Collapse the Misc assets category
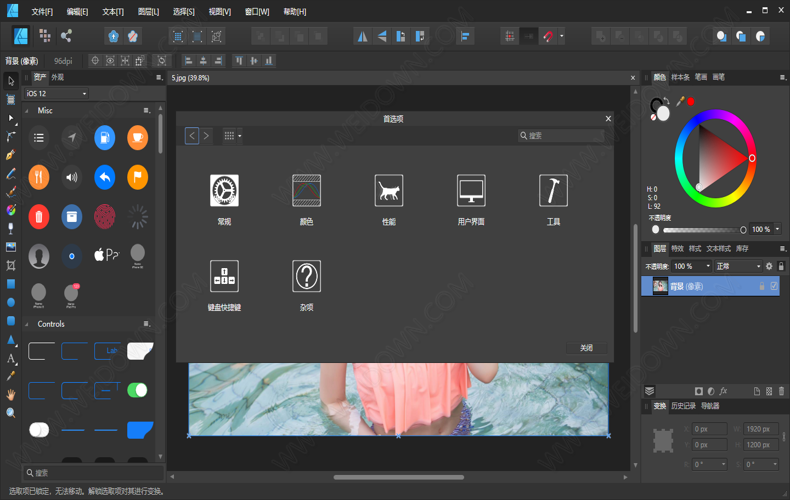 click(27, 111)
